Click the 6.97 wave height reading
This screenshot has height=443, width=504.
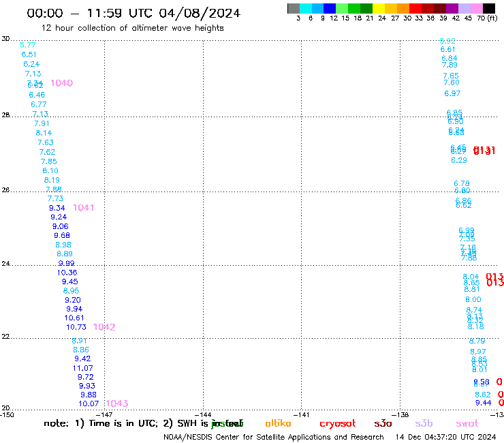coord(452,93)
